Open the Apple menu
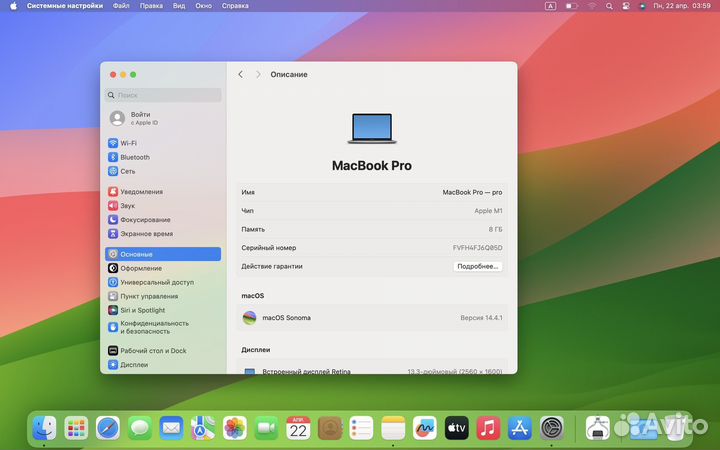The image size is (720, 450). tap(13, 6)
